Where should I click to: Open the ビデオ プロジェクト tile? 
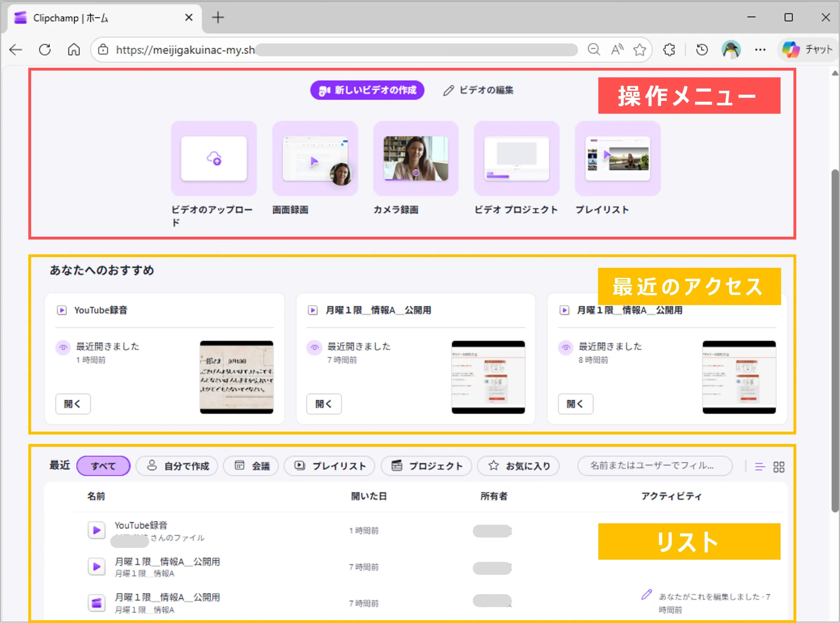(516, 158)
